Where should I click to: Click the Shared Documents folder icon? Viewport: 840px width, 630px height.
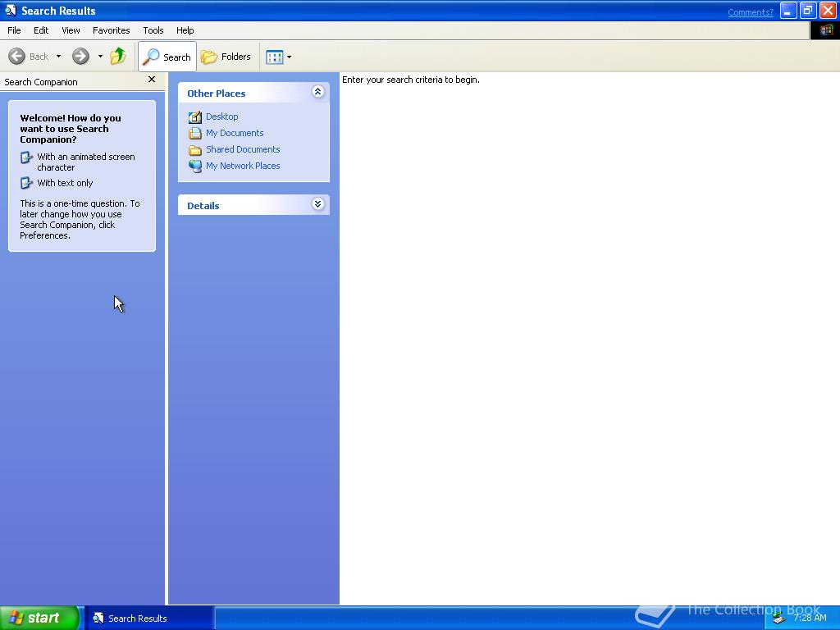click(195, 149)
